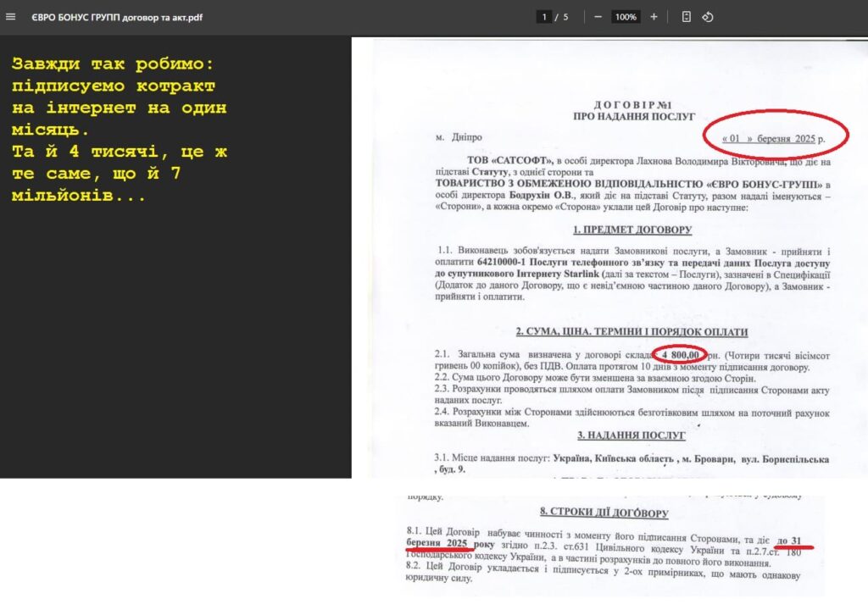Click the red-circled contract date
This screenshot has height=610, width=868.
[x=772, y=138]
